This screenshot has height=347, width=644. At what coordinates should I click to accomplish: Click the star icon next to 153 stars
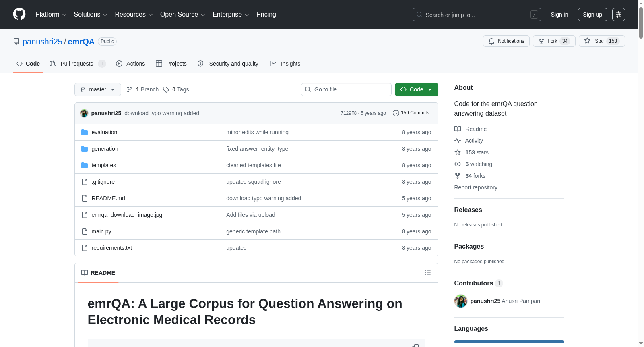[458, 152]
